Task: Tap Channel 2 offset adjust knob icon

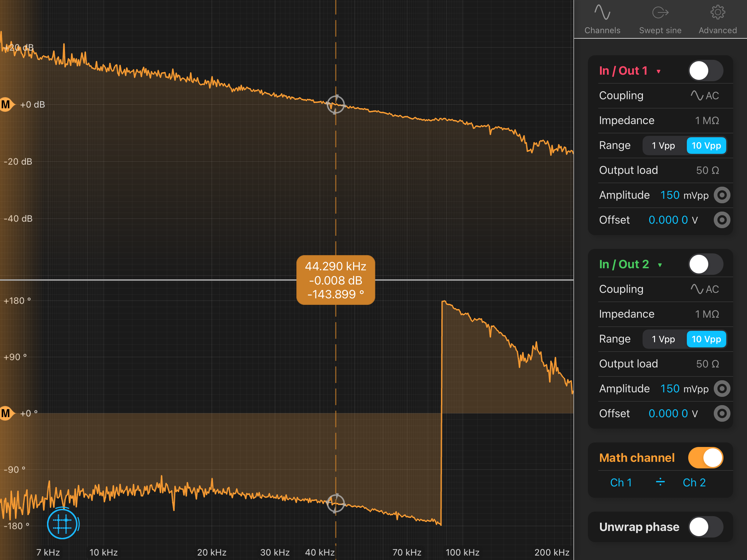Action: click(x=722, y=414)
